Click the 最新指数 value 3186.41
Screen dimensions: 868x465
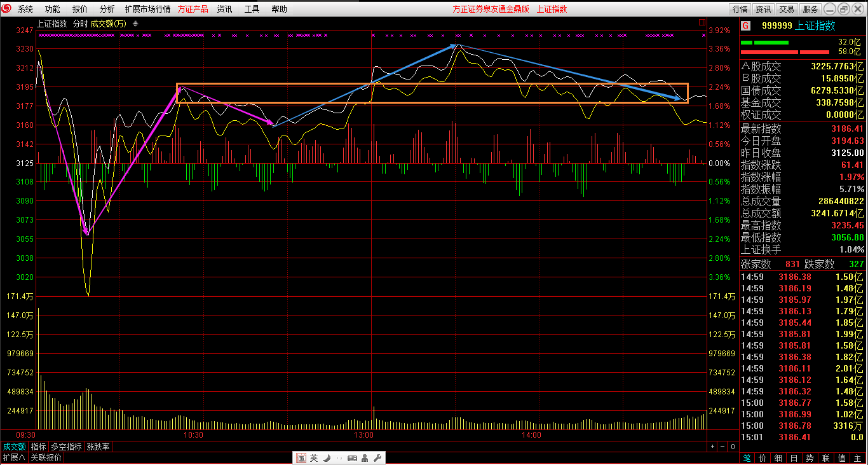point(848,128)
